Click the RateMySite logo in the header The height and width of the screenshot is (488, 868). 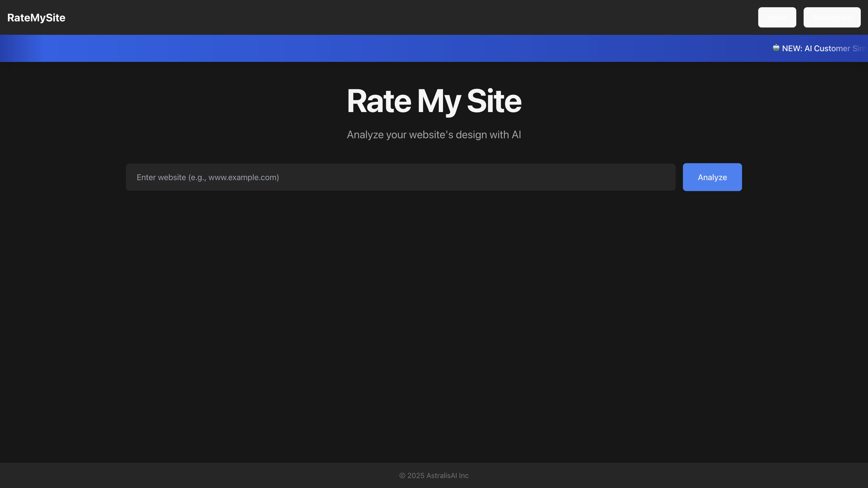tap(36, 17)
